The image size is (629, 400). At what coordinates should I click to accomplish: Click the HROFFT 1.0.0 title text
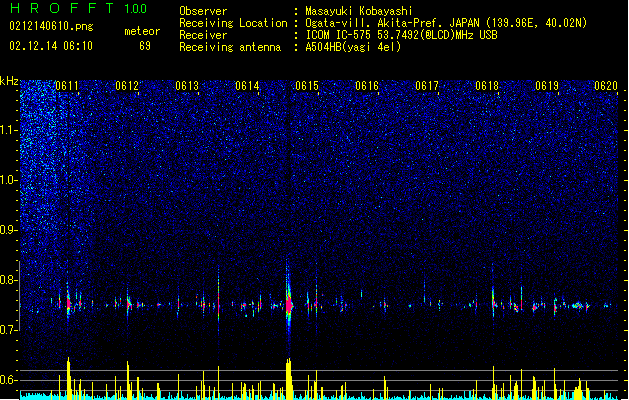(x=79, y=8)
